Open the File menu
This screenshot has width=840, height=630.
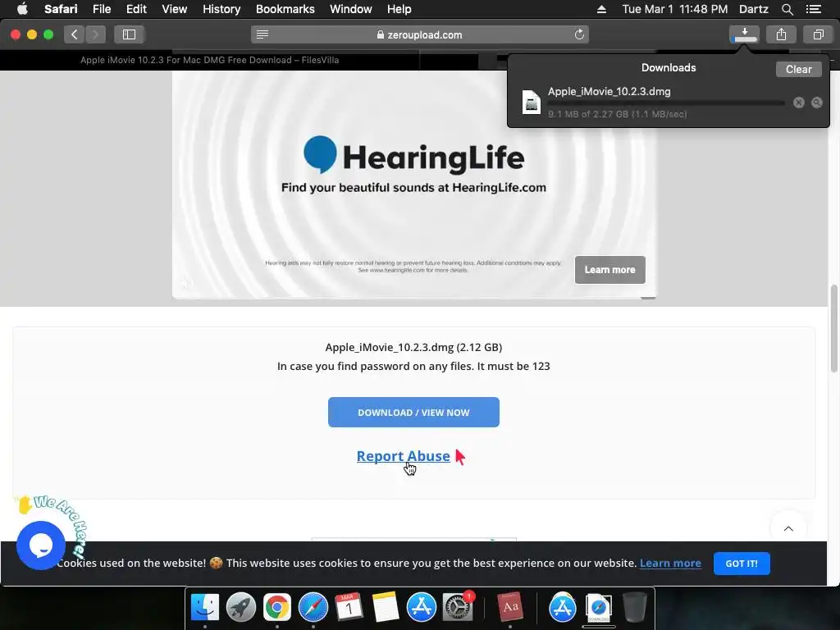[x=101, y=9]
